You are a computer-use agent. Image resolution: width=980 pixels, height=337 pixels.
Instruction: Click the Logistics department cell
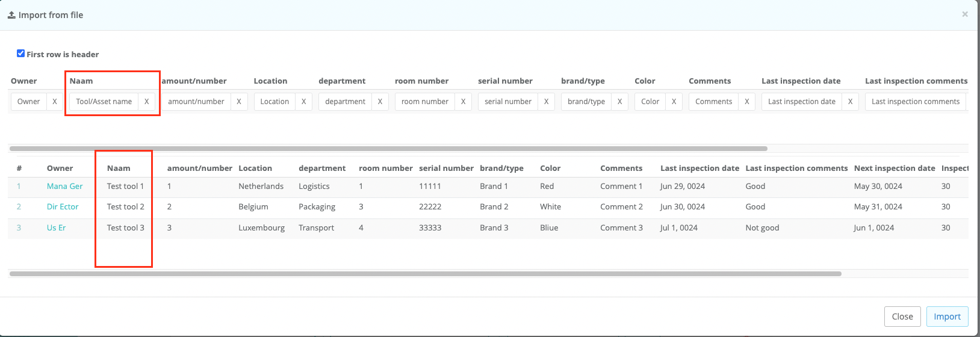click(314, 187)
